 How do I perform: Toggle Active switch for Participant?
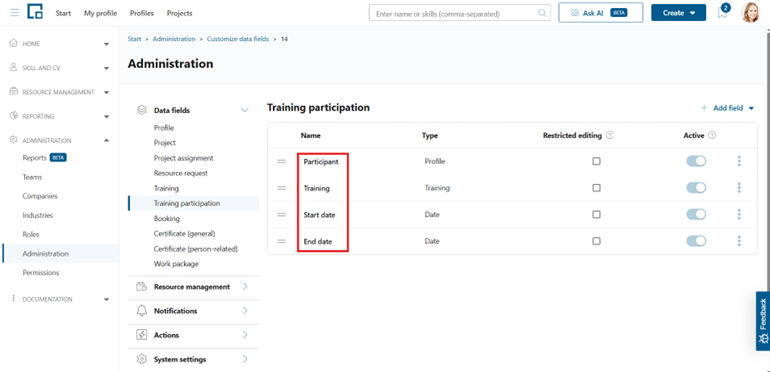click(696, 161)
